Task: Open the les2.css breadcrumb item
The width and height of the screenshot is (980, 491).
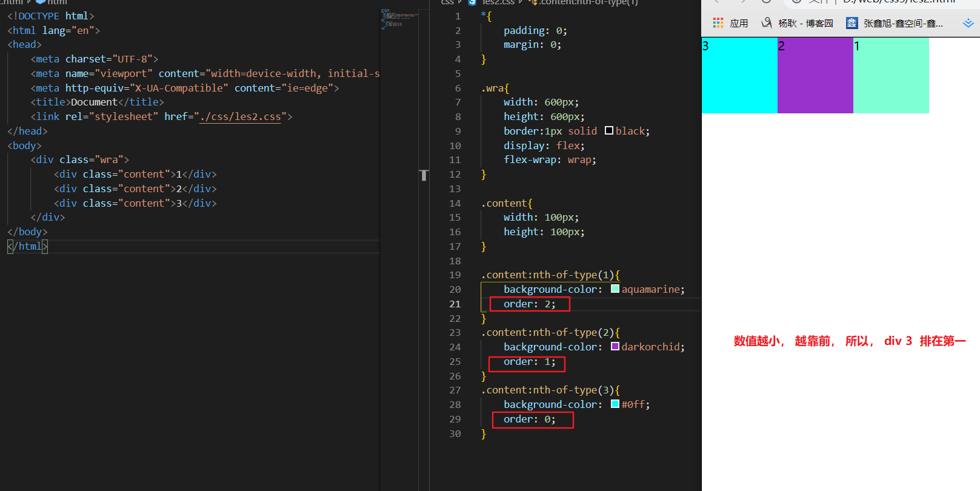Action: (x=498, y=2)
